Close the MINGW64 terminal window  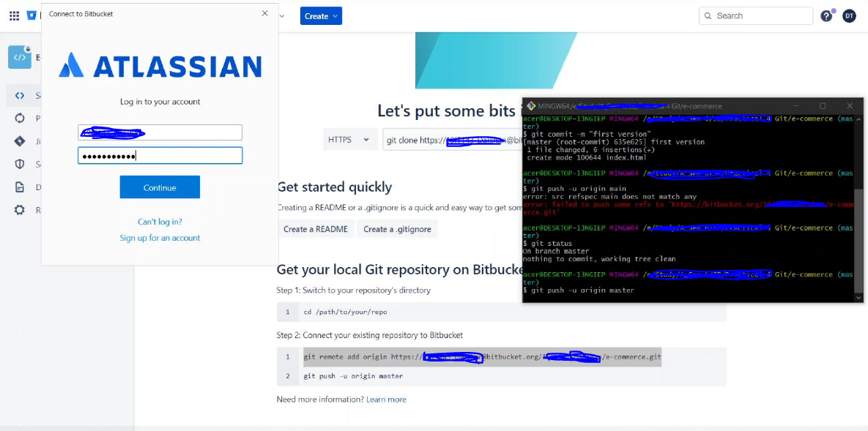coord(850,105)
